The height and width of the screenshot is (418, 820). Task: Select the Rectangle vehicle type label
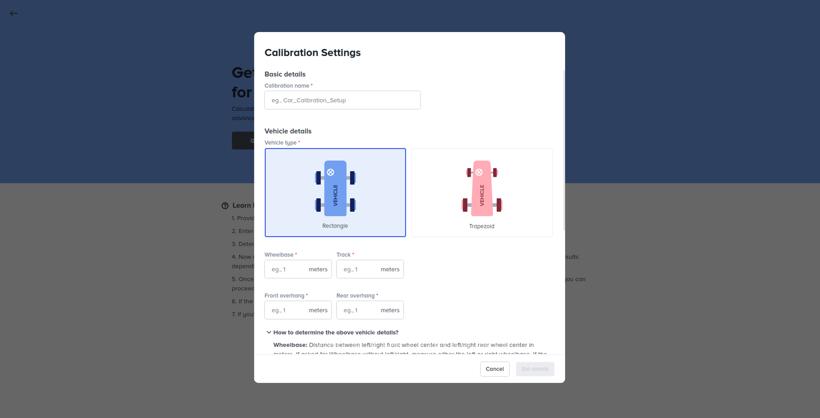335,226
